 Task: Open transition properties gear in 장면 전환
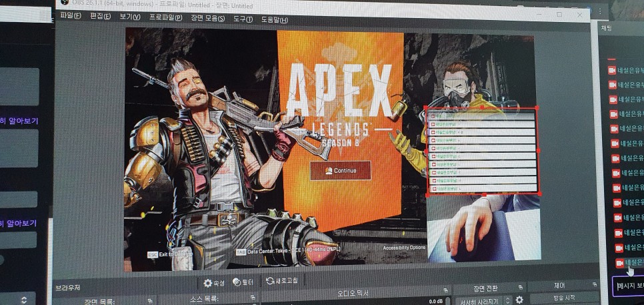(x=519, y=300)
